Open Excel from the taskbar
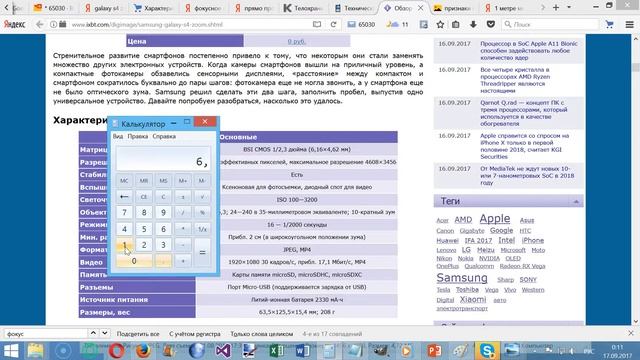Screen dimensions: 640x360 276,351
